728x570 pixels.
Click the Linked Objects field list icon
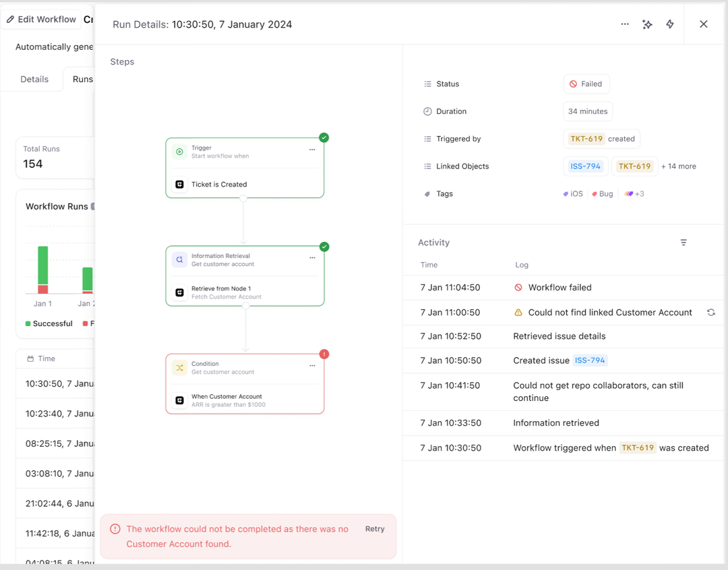(x=427, y=166)
